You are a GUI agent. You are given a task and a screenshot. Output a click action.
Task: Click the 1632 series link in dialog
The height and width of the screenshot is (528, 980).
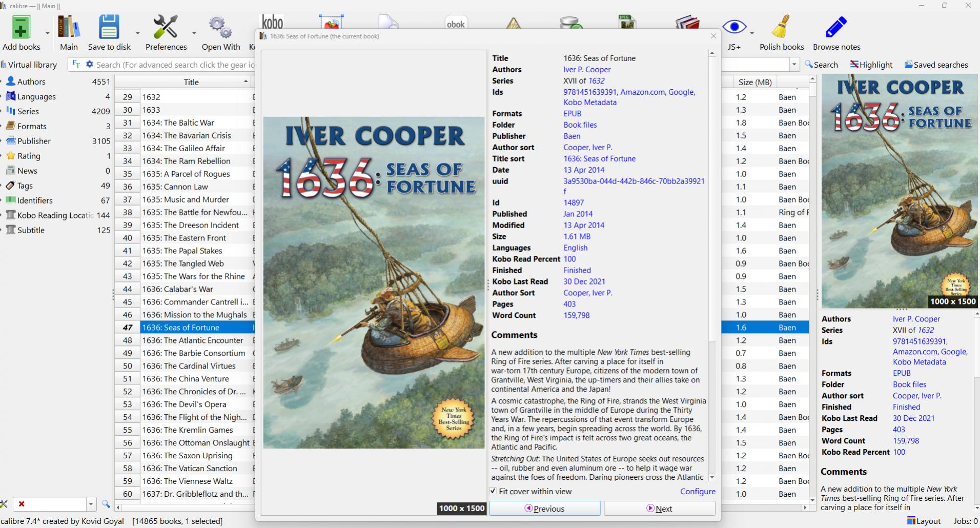[x=596, y=81]
